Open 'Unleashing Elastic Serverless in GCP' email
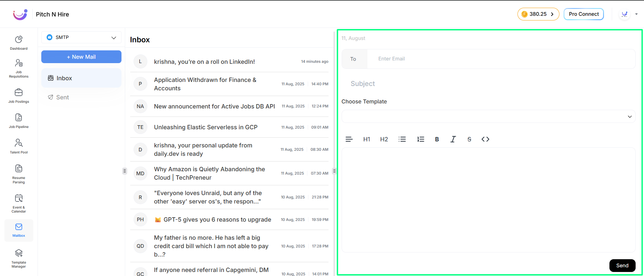 (229, 127)
